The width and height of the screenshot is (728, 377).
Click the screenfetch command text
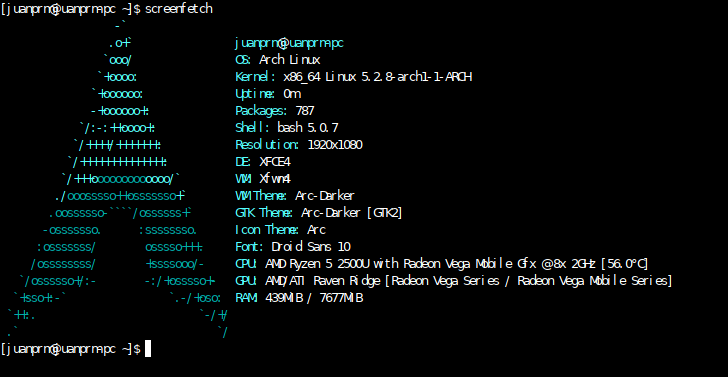[179, 9]
